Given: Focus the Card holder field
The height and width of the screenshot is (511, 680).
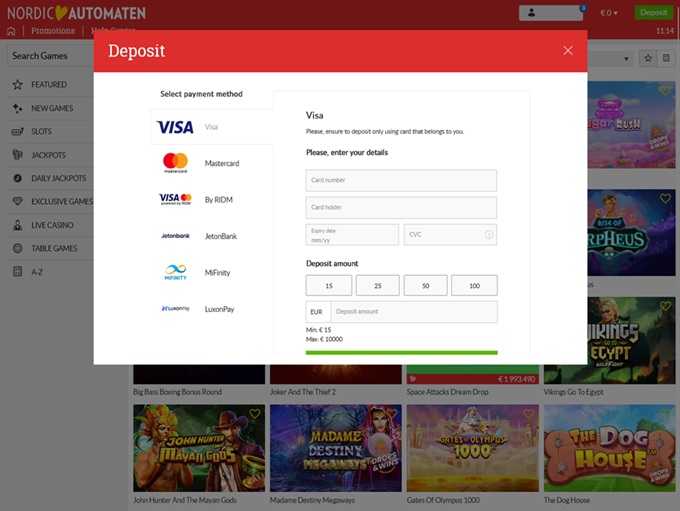Looking at the screenshot, I should click(401, 208).
